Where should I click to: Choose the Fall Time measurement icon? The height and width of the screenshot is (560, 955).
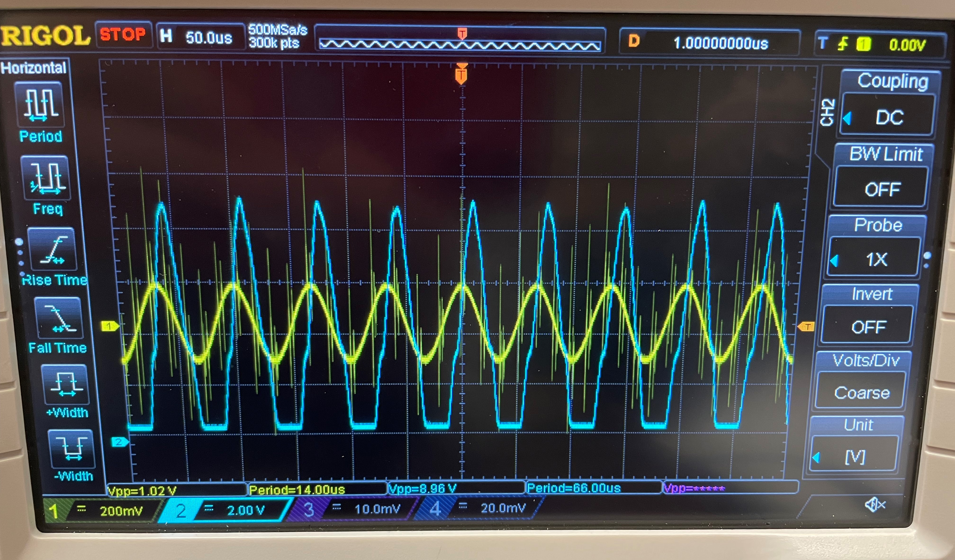(x=58, y=318)
